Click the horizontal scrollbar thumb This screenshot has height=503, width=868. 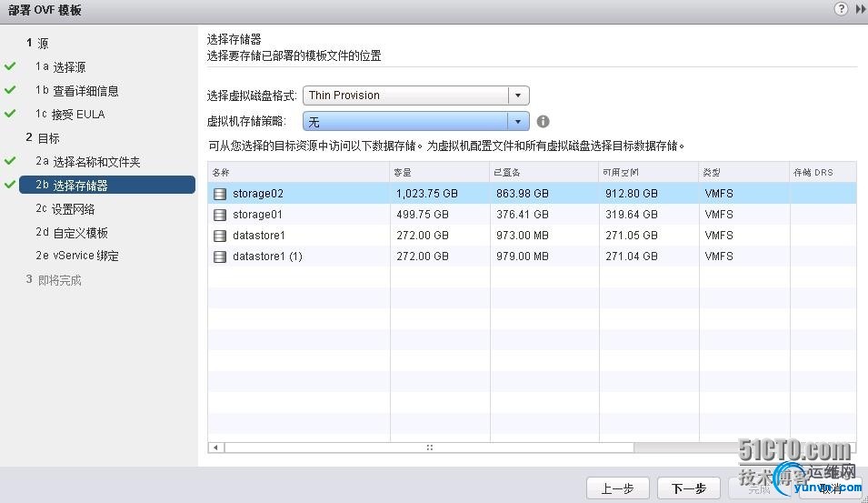(430, 448)
